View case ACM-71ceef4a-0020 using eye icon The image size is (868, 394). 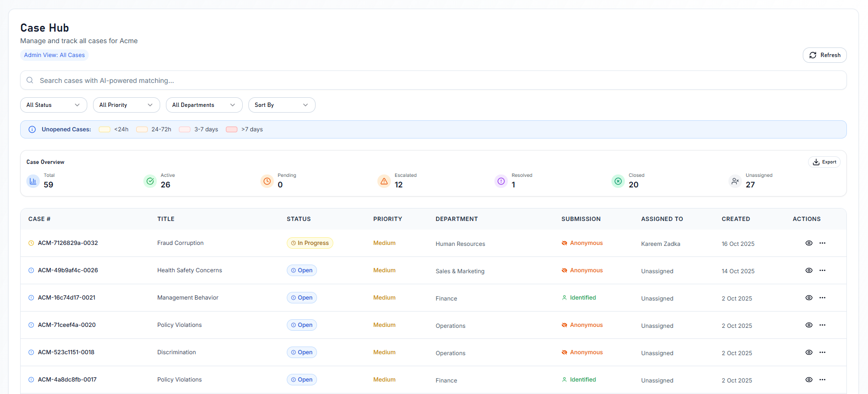[809, 325]
